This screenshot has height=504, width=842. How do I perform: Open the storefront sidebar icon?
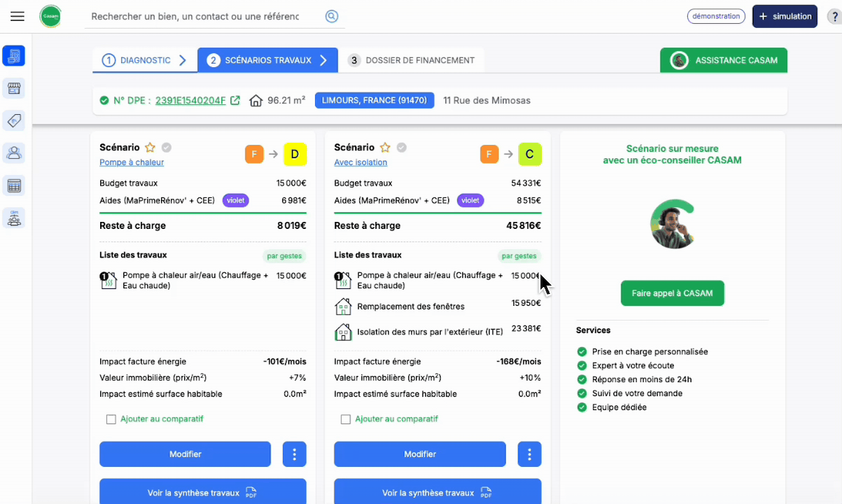[14, 88]
